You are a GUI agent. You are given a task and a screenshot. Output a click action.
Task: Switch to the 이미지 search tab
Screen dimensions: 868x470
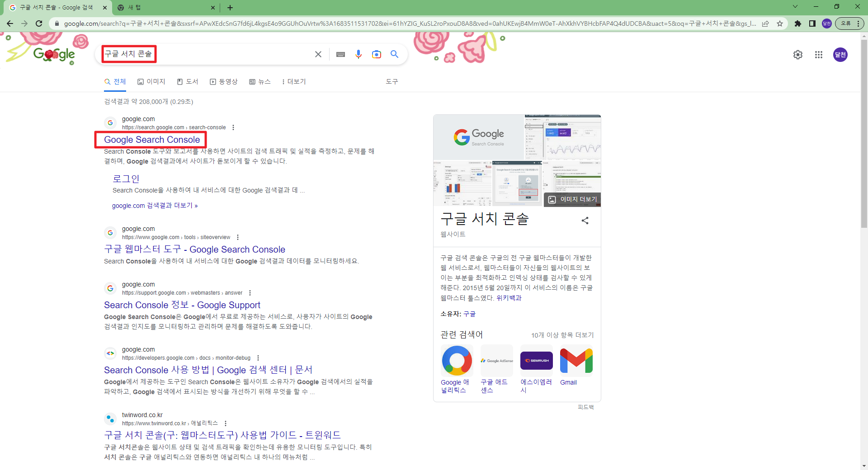coord(151,82)
